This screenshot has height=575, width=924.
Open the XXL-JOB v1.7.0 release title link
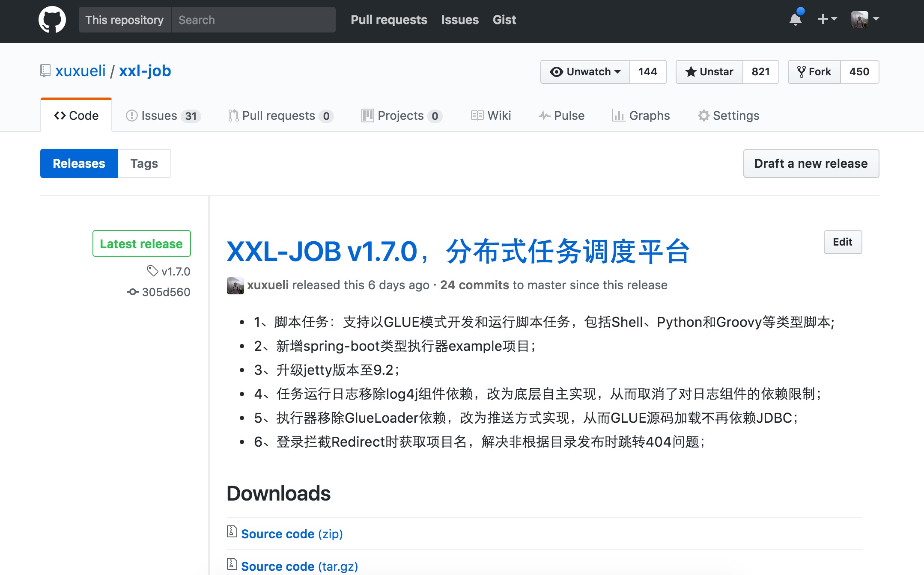point(458,252)
